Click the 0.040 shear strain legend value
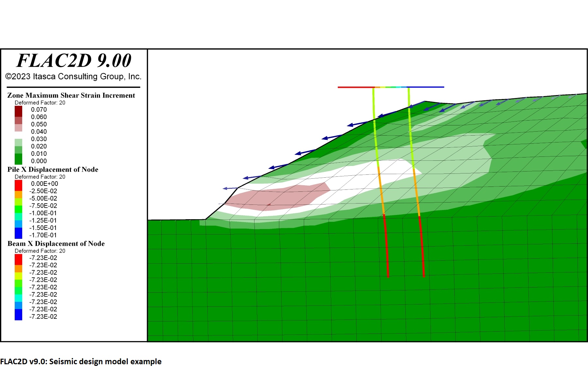The height and width of the screenshot is (392, 588). pos(39,132)
